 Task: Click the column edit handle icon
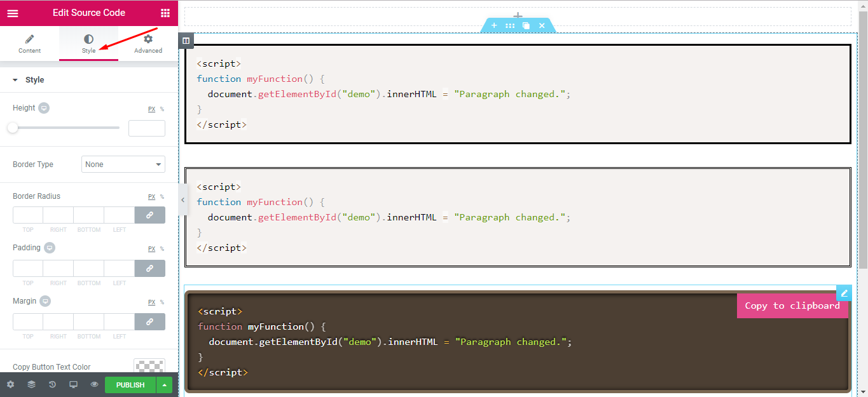click(x=186, y=41)
